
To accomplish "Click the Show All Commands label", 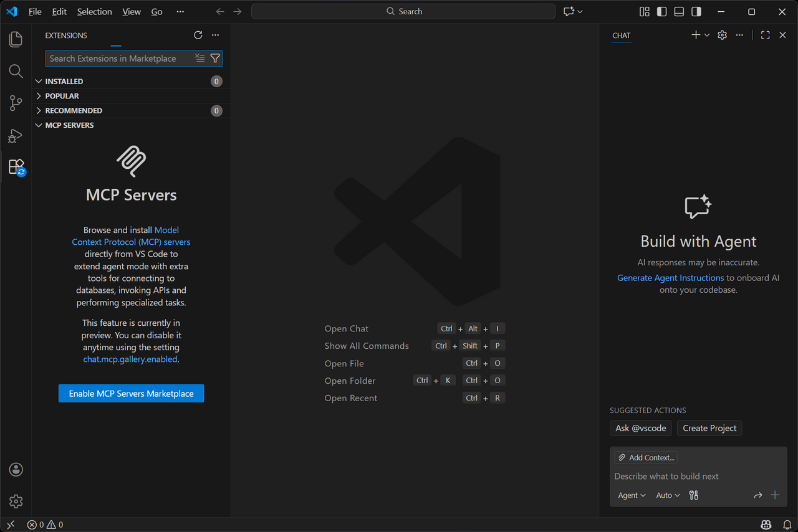I will point(367,346).
